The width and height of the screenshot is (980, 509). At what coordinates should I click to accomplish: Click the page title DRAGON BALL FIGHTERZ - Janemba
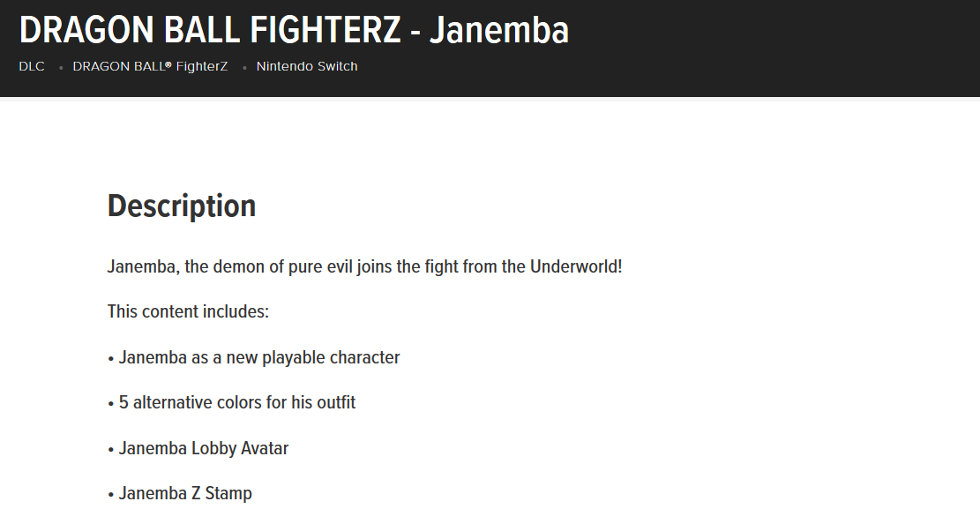click(x=293, y=29)
